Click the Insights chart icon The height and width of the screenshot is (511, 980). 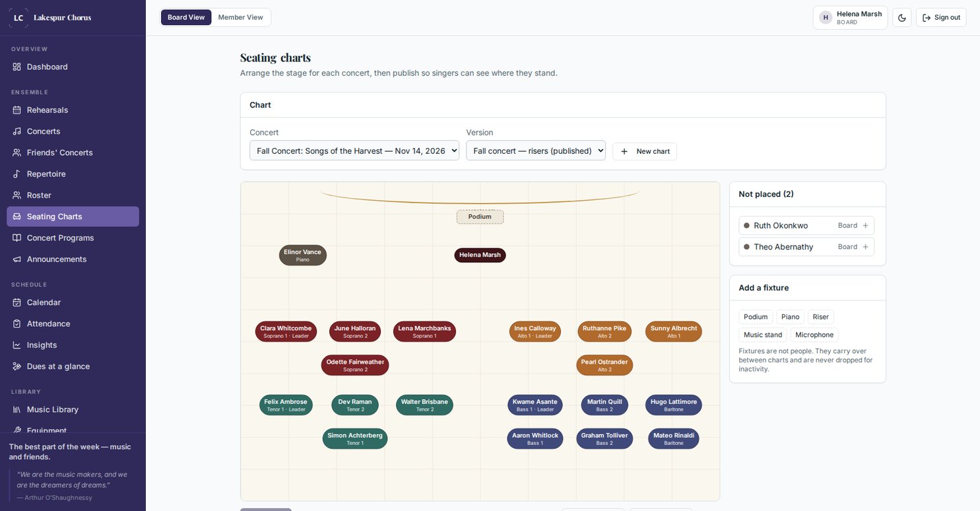point(17,345)
